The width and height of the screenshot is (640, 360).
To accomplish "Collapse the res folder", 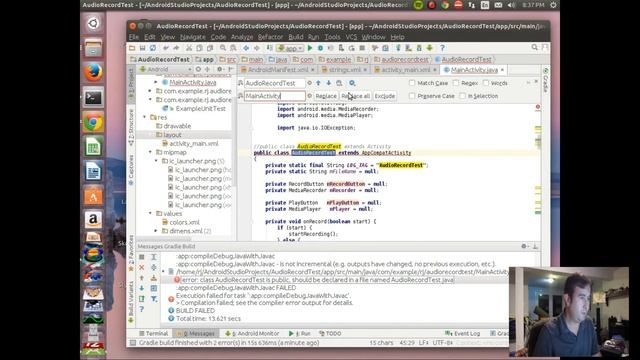I will pos(144,117).
